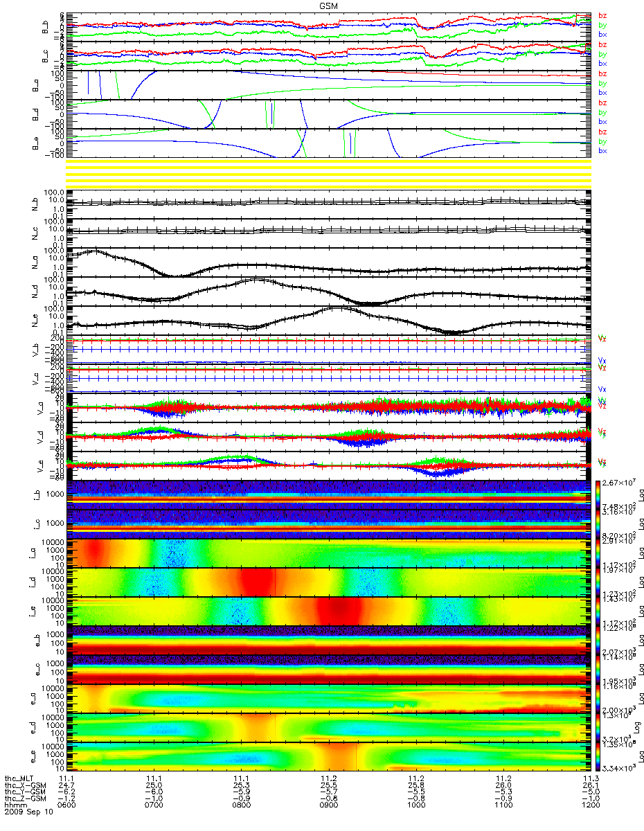Select the 1000 time tick label
The height and width of the screenshot is (831, 644).
coord(415,804)
